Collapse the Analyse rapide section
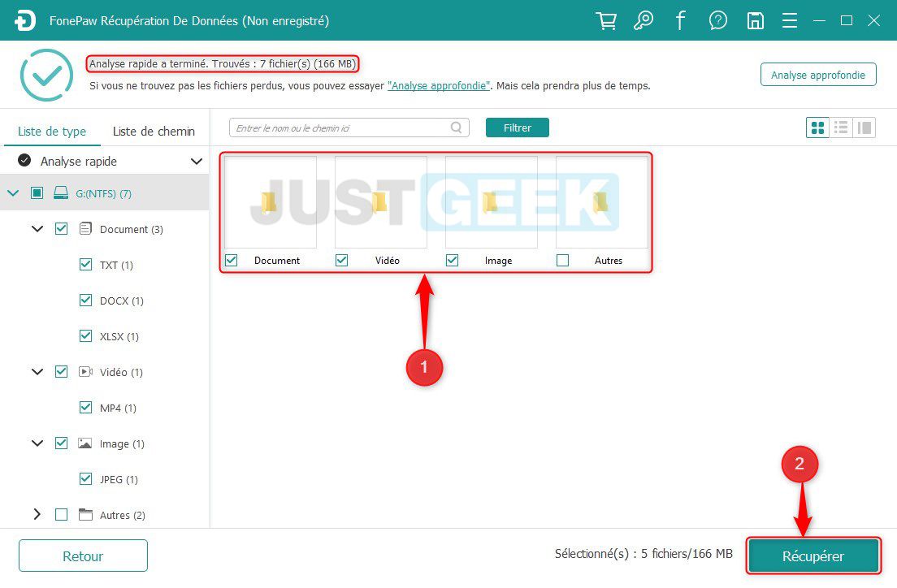Image resolution: width=897 pixels, height=588 pixels. [x=197, y=162]
